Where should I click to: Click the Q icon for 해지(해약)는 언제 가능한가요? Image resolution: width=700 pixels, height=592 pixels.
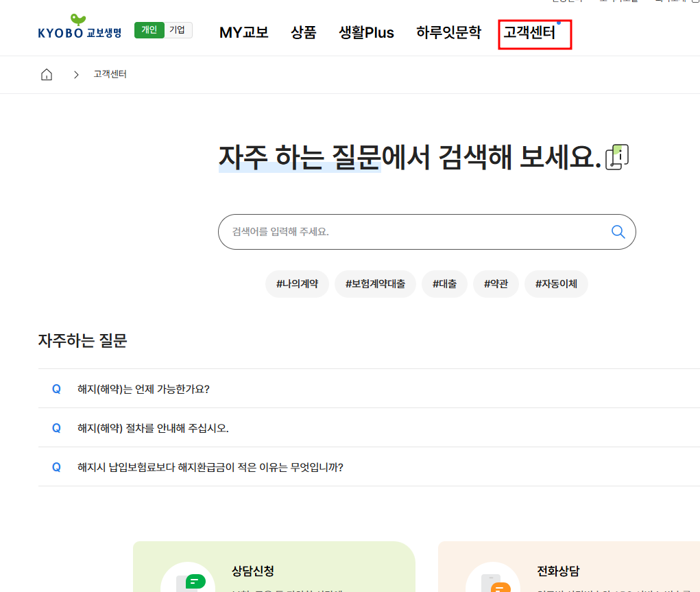(56, 389)
